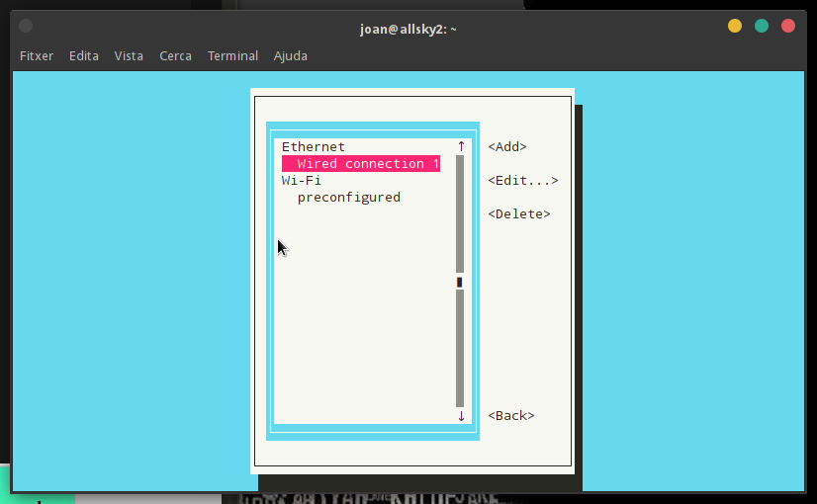
Task: Open the Edita menu
Action: coord(84,55)
